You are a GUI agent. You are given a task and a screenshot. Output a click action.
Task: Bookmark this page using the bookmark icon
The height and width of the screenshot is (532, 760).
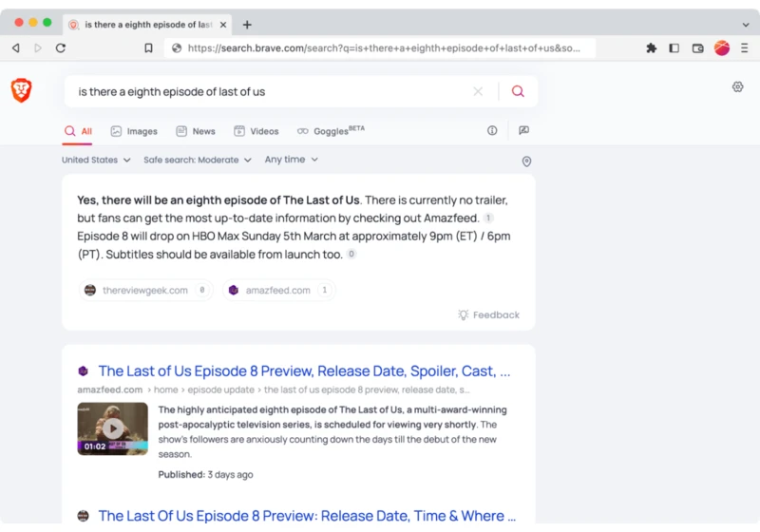148,47
